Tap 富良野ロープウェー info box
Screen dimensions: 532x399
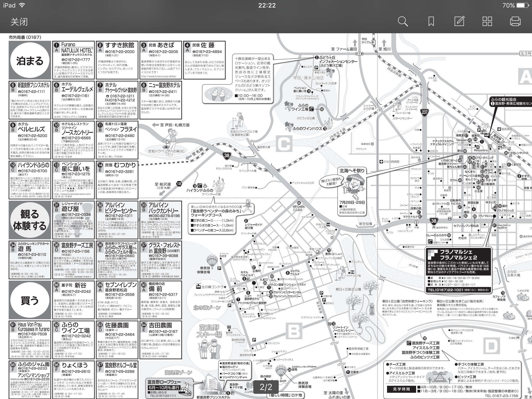(x=170, y=389)
